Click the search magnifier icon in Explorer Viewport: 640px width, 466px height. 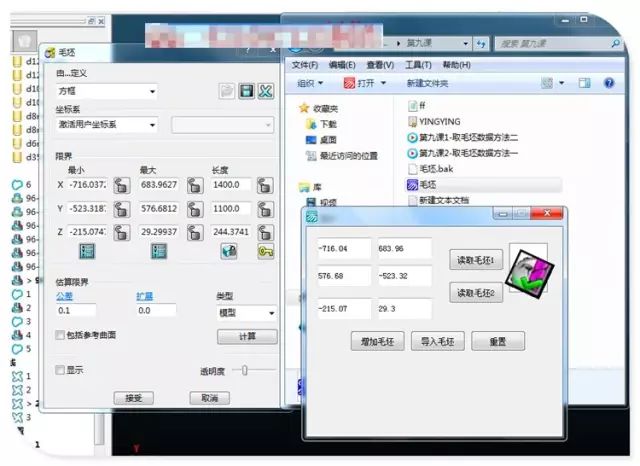pyautogui.click(x=615, y=43)
